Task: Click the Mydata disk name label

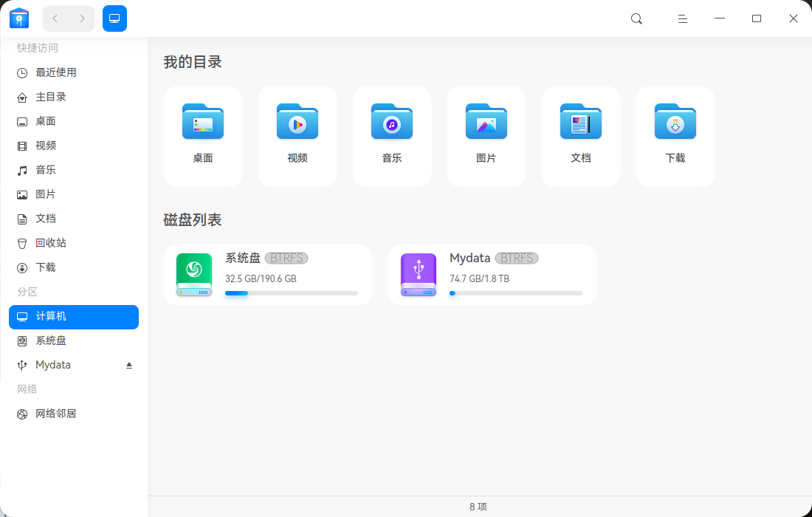Action: [x=469, y=258]
